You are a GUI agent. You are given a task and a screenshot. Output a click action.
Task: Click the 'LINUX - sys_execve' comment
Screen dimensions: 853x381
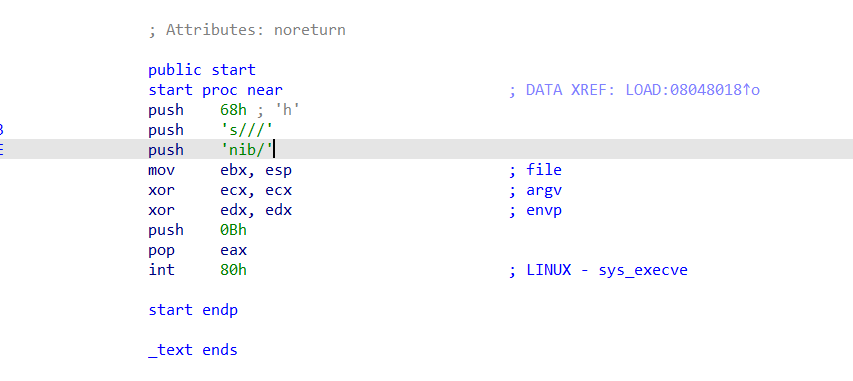click(x=607, y=270)
